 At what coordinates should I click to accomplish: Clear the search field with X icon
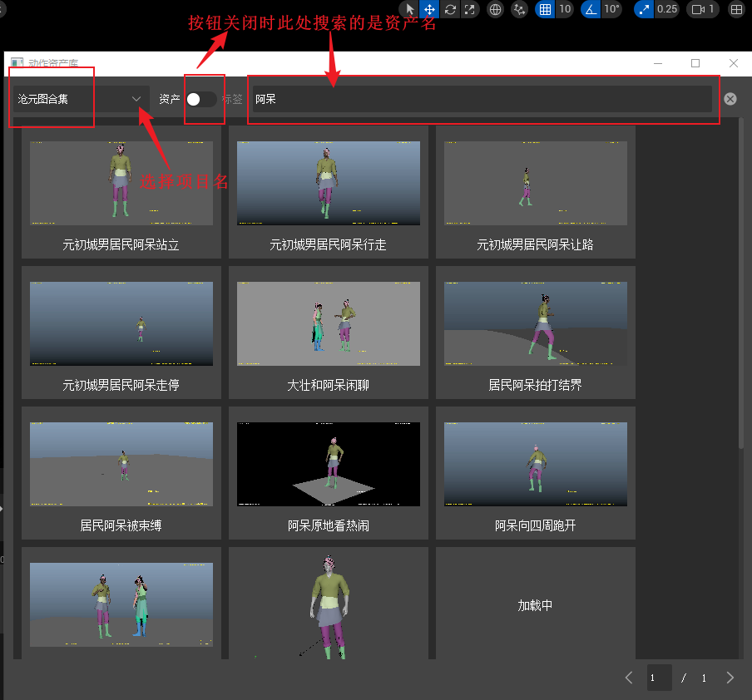click(730, 99)
